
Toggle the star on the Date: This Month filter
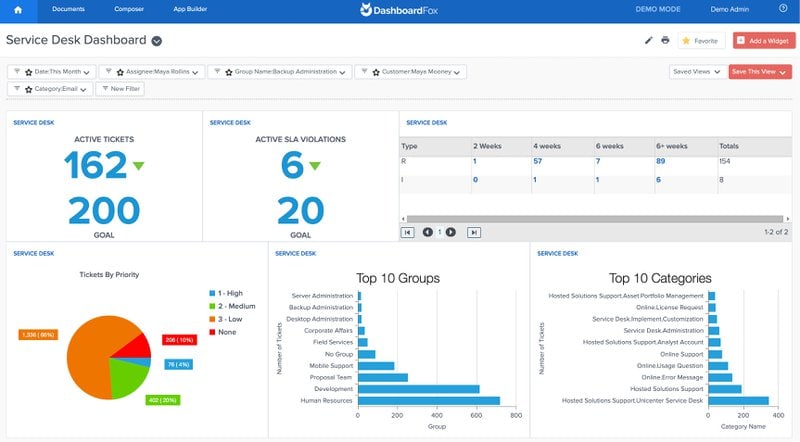(29, 72)
